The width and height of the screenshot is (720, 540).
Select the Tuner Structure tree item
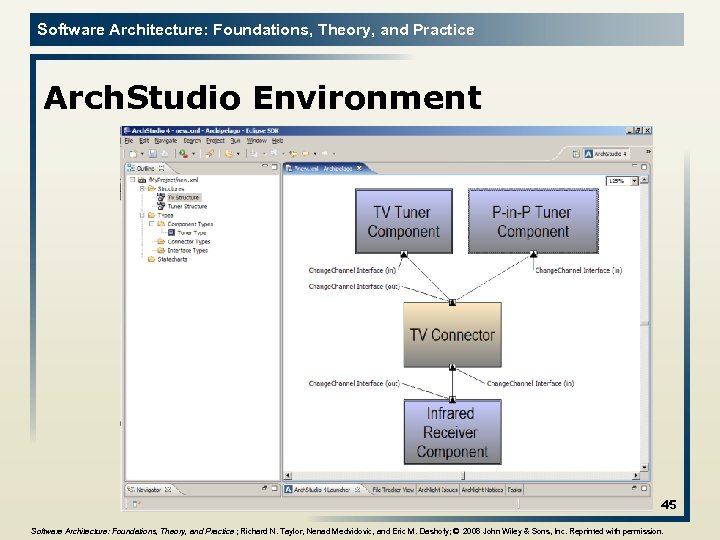[187, 207]
